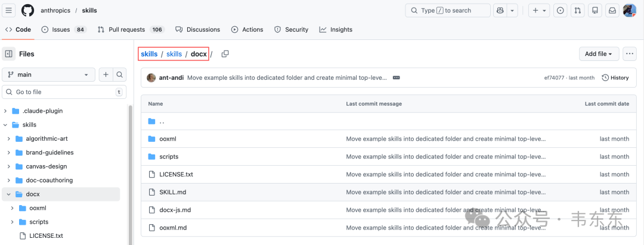Expand the canvas-design folder chevron

(x=9, y=167)
